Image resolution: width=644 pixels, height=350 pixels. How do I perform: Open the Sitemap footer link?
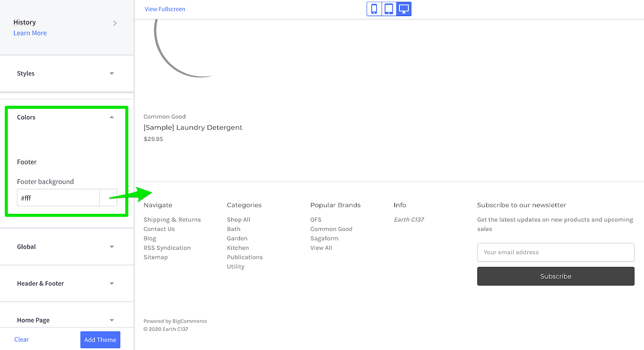click(x=155, y=257)
